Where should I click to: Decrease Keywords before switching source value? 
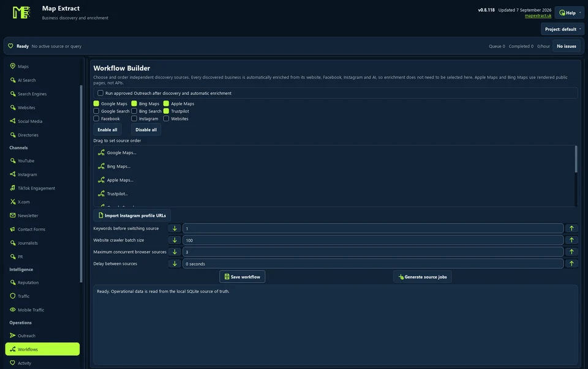click(175, 228)
